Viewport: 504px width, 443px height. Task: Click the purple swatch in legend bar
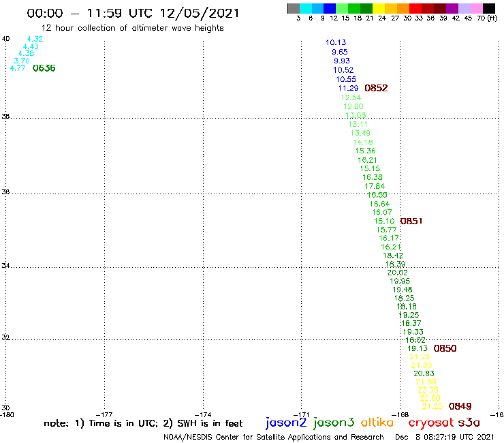pyautogui.click(x=452, y=8)
